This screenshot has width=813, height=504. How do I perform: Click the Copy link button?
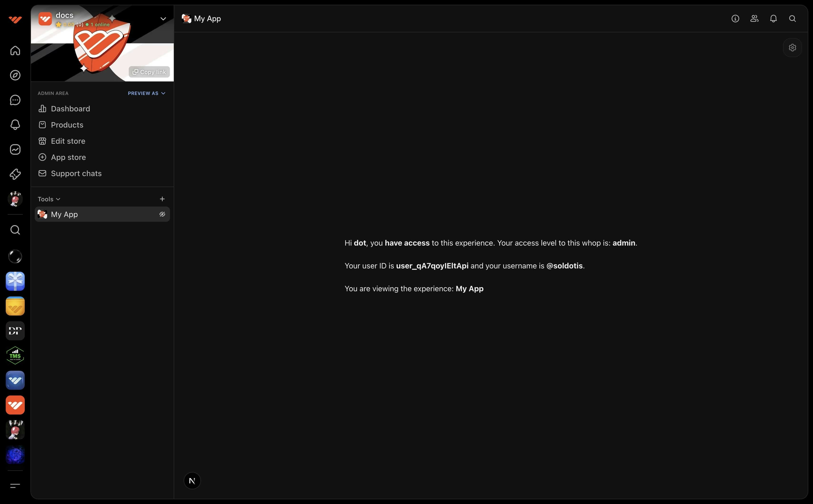149,72
